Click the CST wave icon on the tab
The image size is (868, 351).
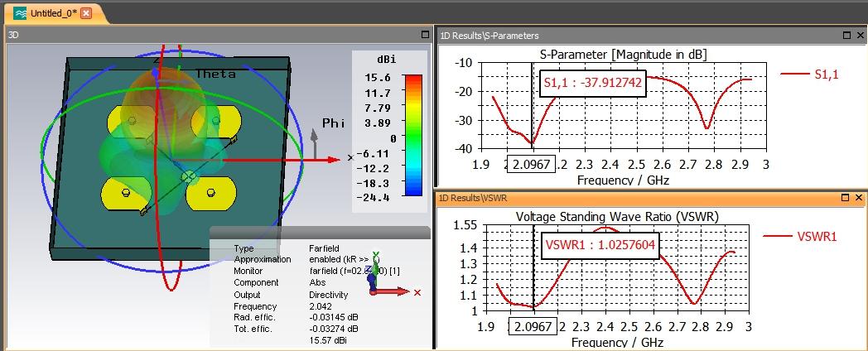pyautogui.click(x=20, y=13)
